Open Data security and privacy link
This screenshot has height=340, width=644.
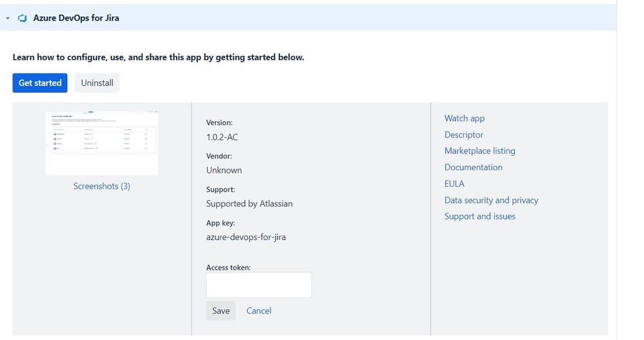(x=491, y=200)
